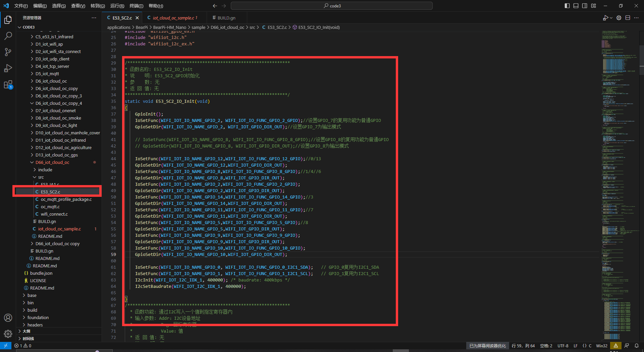Image resolution: width=644 pixels, height=352 pixels.
Task: Switch to the BUILD.gn tab
Action: point(226,18)
